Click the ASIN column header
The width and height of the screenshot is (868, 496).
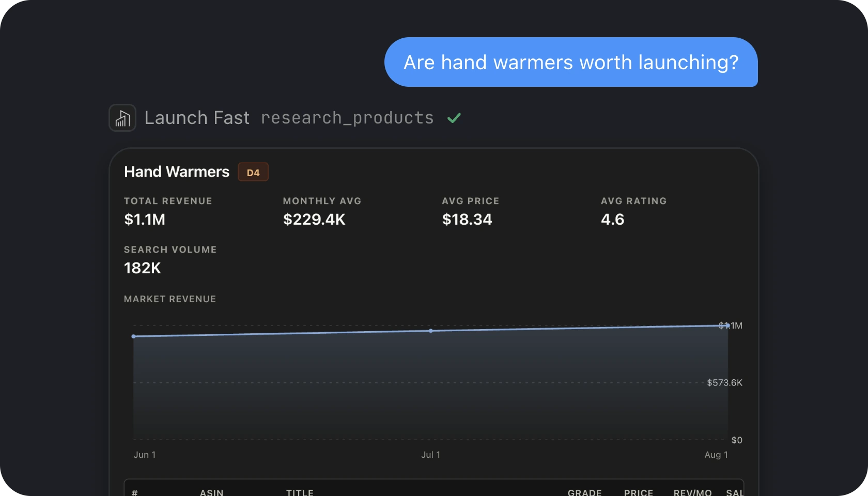(x=212, y=492)
